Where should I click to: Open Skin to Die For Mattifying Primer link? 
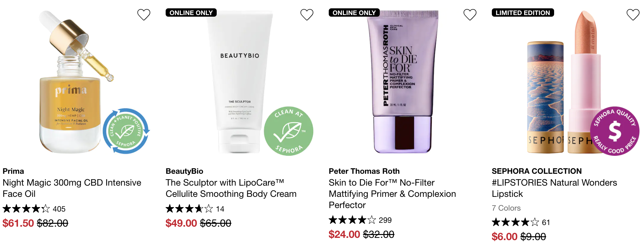click(392, 194)
